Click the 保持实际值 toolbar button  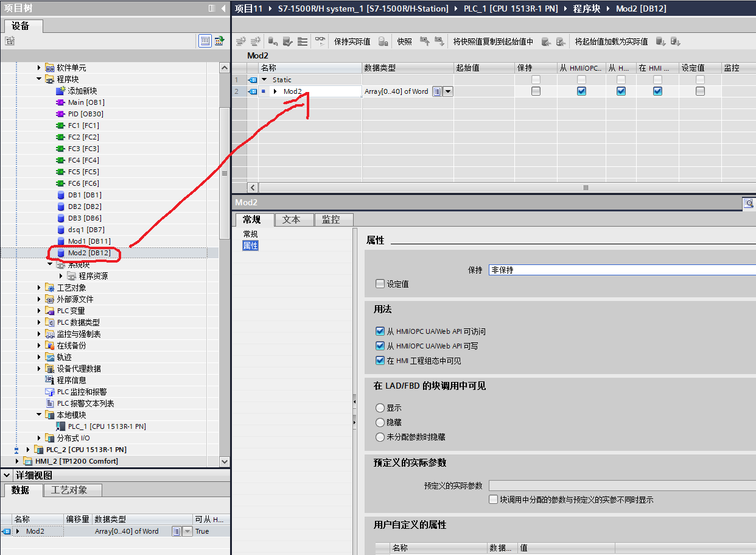pos(352,41)
